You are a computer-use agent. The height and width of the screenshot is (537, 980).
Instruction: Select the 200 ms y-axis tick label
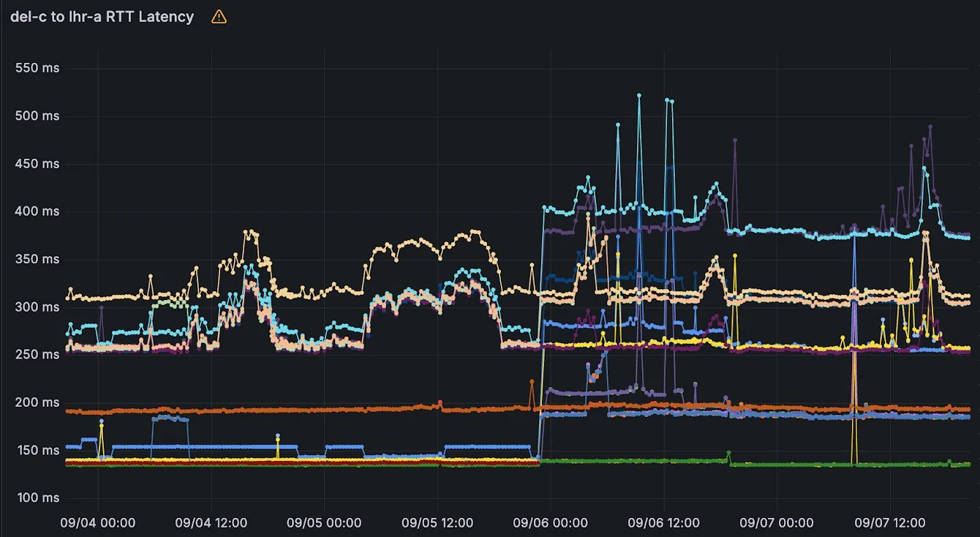[x=37, y=402]
